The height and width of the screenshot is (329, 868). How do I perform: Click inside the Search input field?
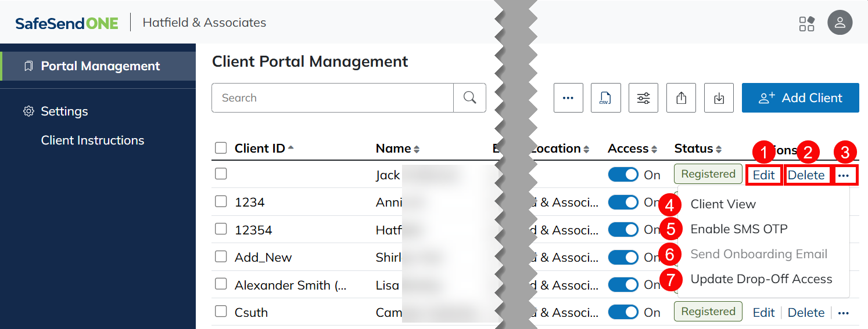coord(332,97)
